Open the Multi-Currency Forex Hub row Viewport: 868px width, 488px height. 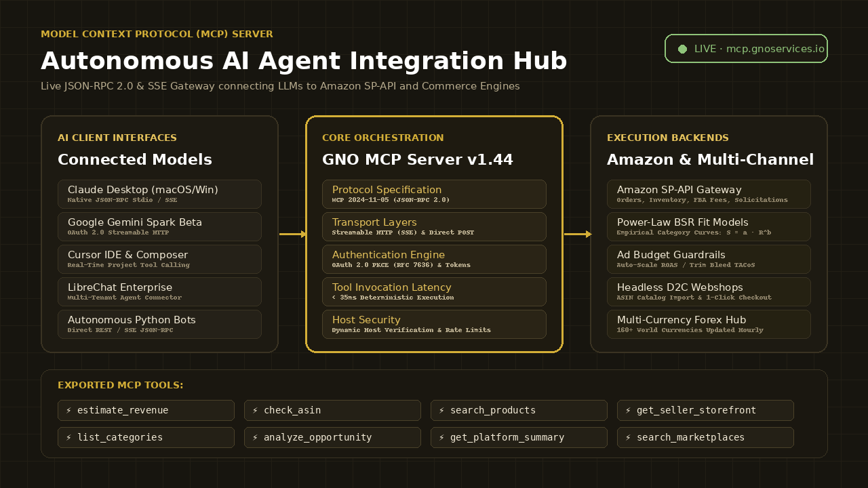tap(709, 324)
